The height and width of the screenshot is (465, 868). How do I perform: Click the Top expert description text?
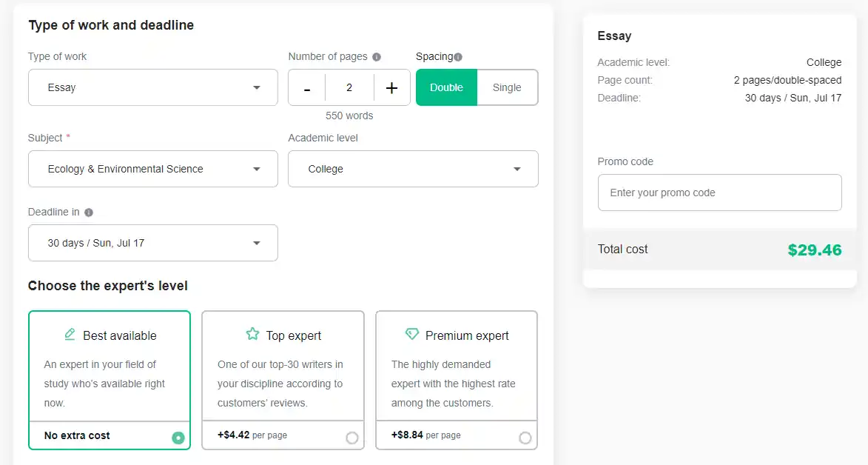pyautogui.click(x=280, y=384)
